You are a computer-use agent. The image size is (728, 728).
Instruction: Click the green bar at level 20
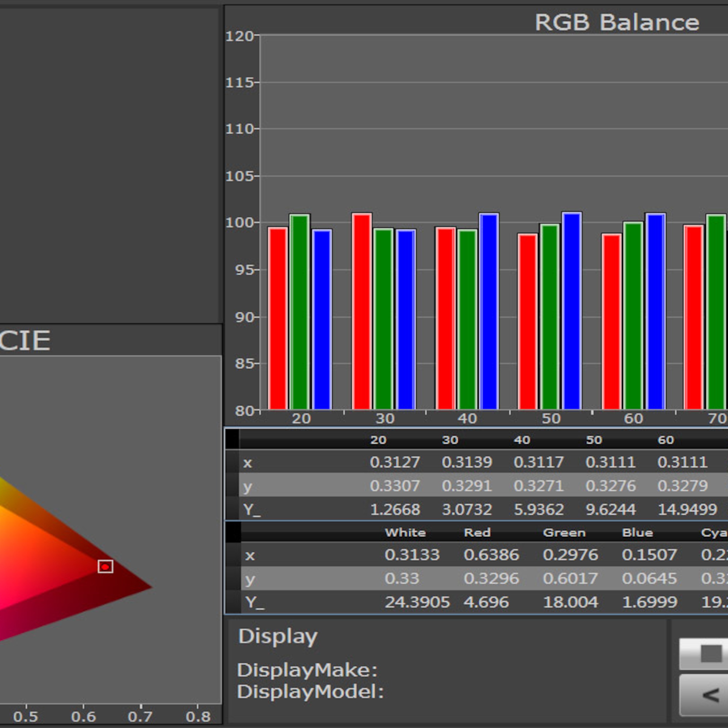[300, 312]
